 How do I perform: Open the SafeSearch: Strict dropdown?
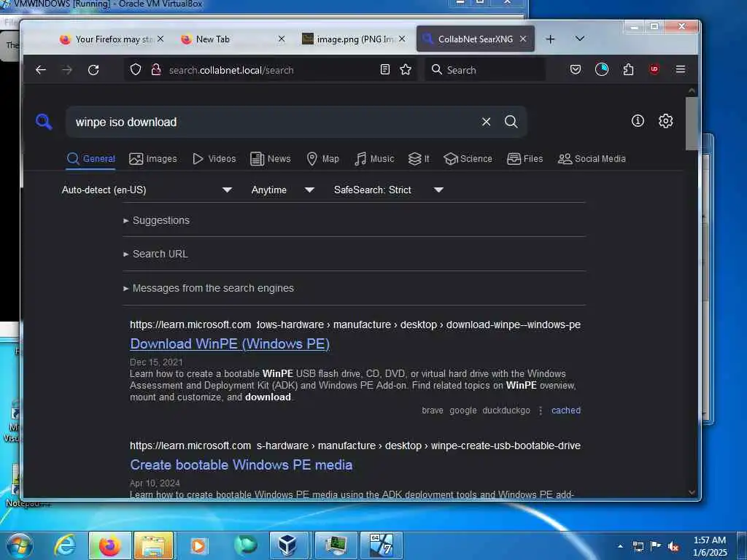pyautogui.click(x=389, y=190)
